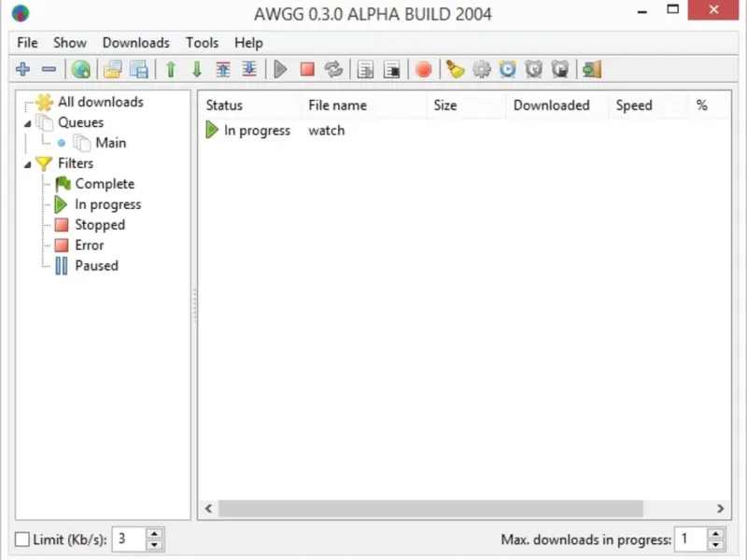Maximize the AWGG window
The height and width of the screenshot is (560, 747).
point(672,9)
